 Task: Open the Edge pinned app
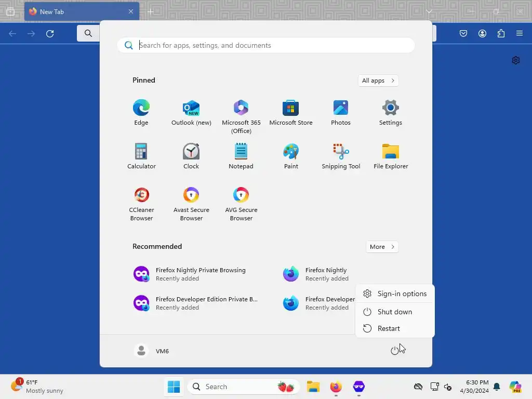(x=141, y=113)
